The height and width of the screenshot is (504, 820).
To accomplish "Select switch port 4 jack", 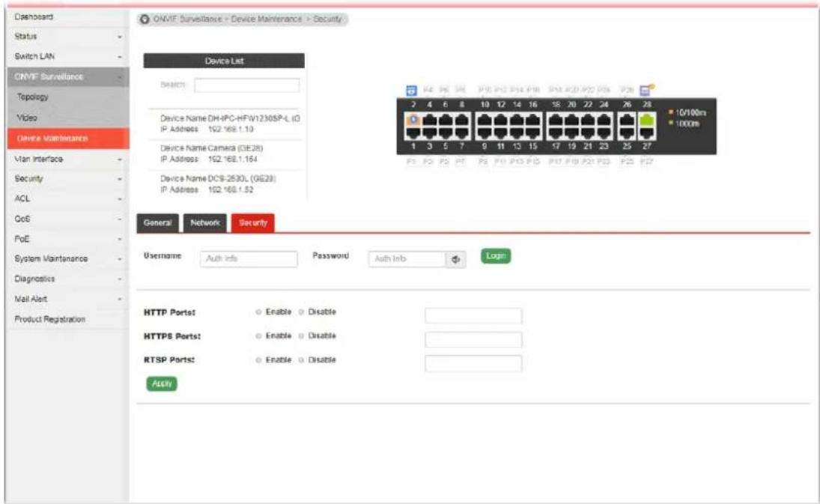I will coord(429,121).
